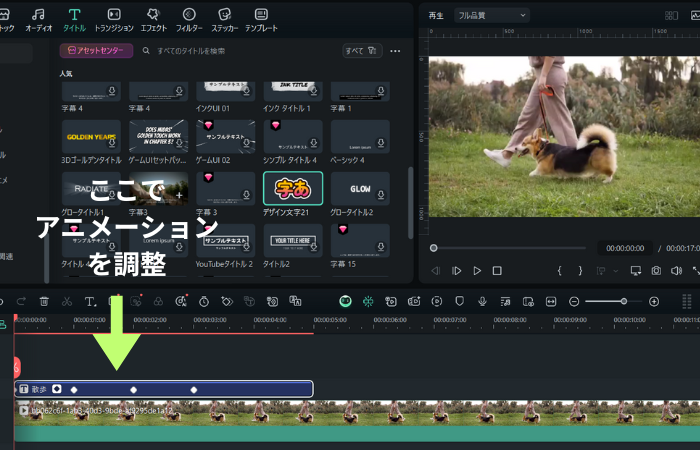Screen dimensions: 700x450
Task: Click the microphone voiceover record icon
Action: click(x=482, y=301)
